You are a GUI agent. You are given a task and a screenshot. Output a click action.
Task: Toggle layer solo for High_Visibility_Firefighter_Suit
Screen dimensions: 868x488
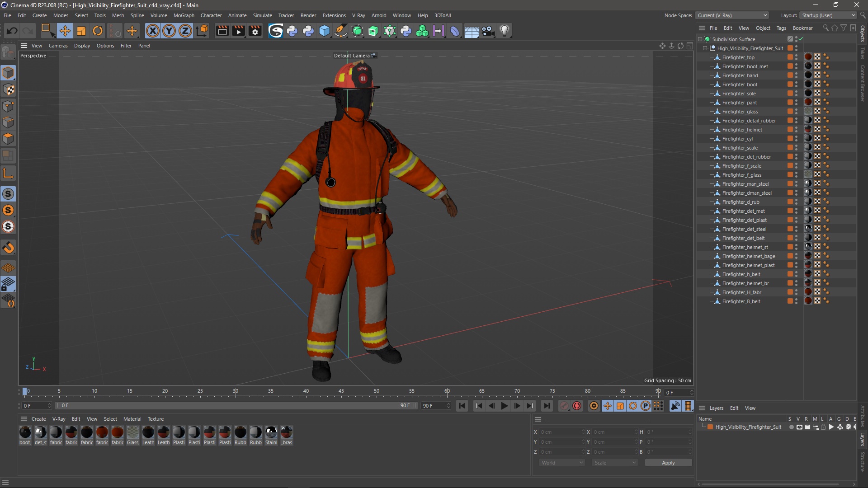tap(792, 427)
